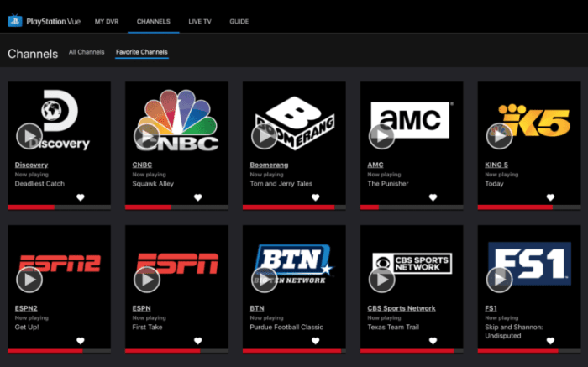Open the MY DVR tab

click(x=107, y=21)
